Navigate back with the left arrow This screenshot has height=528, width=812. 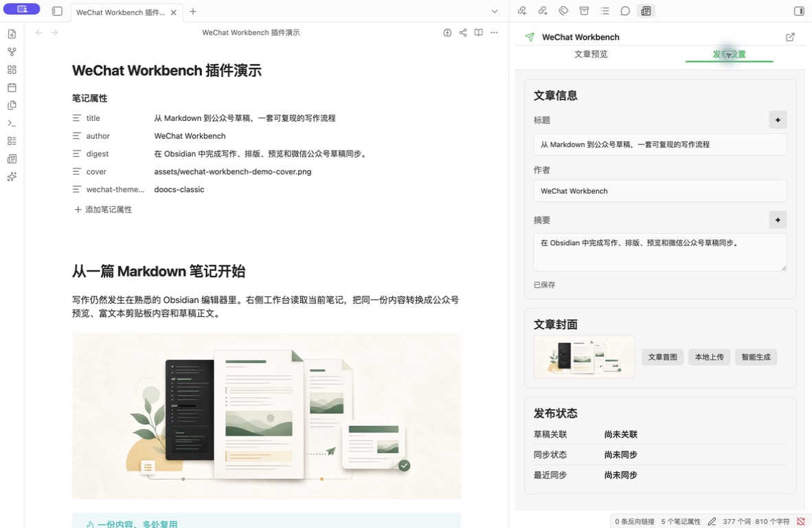click(39, 32)
